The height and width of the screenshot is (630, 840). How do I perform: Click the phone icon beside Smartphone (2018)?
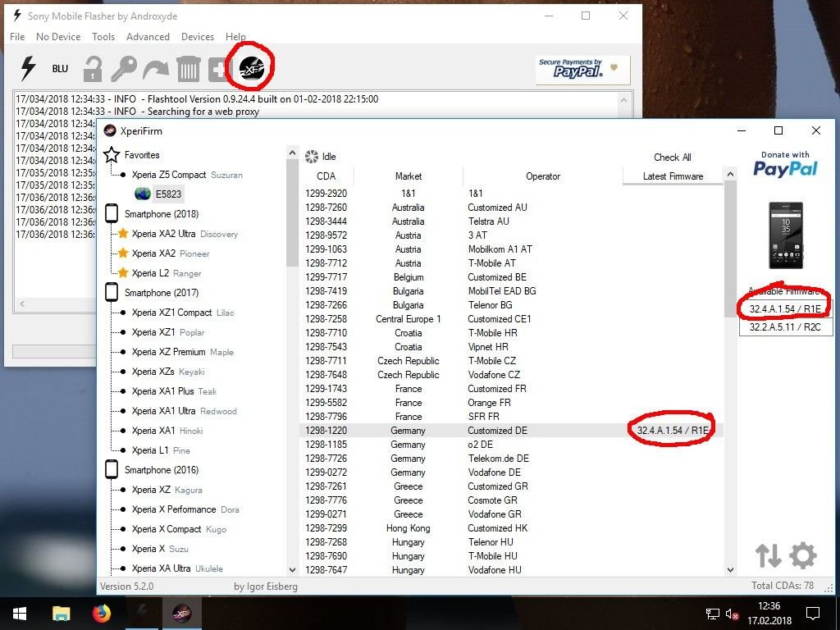point(112,214)
